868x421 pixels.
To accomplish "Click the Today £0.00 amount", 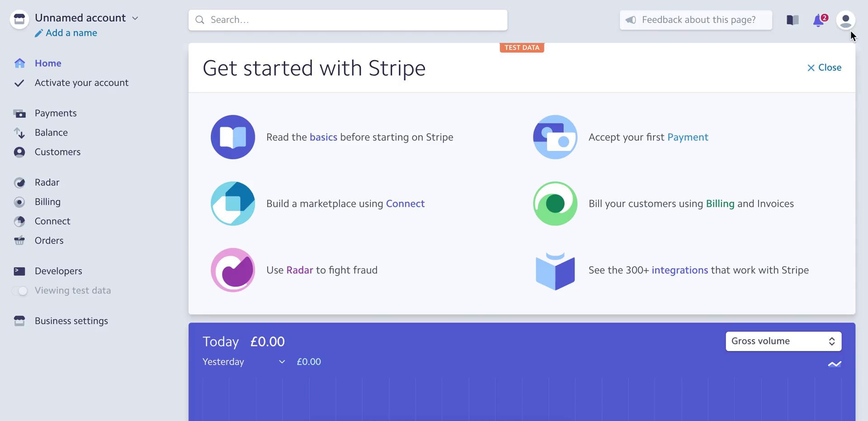I will [267, 341].
